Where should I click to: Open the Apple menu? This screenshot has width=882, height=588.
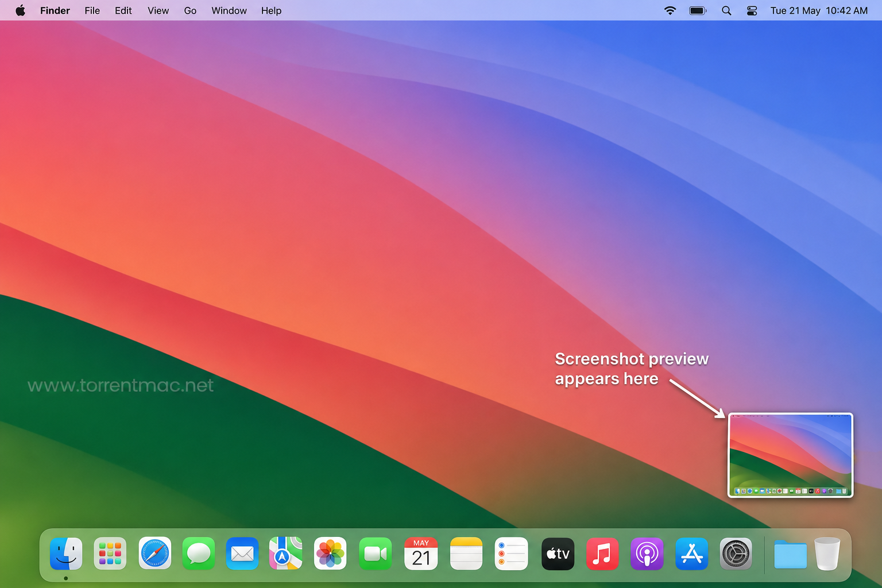pos(20,10)
